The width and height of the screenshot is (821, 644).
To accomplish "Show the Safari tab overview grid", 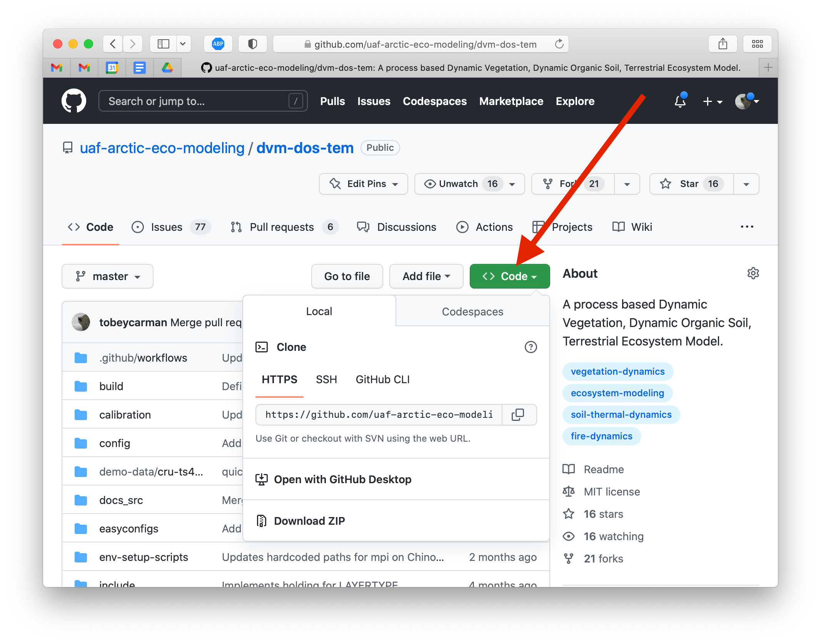I will point(757,44).
